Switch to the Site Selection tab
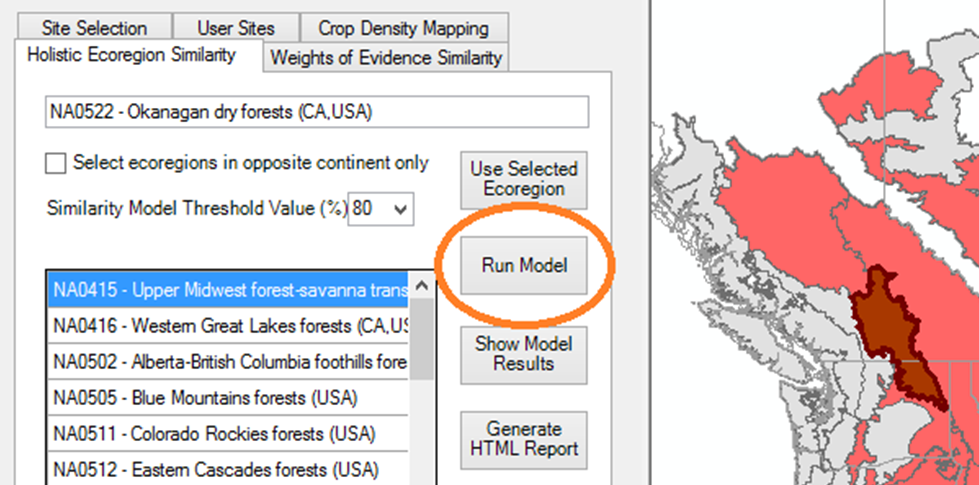The height and width of the screenshot is (485, 979). point(94,28)
